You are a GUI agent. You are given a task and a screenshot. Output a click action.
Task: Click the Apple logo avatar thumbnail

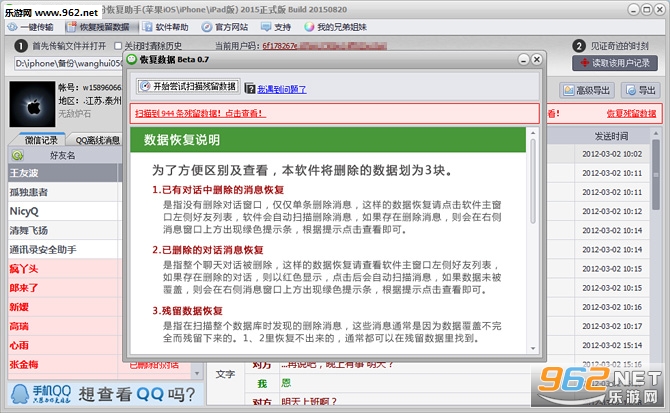click(32, 104)
